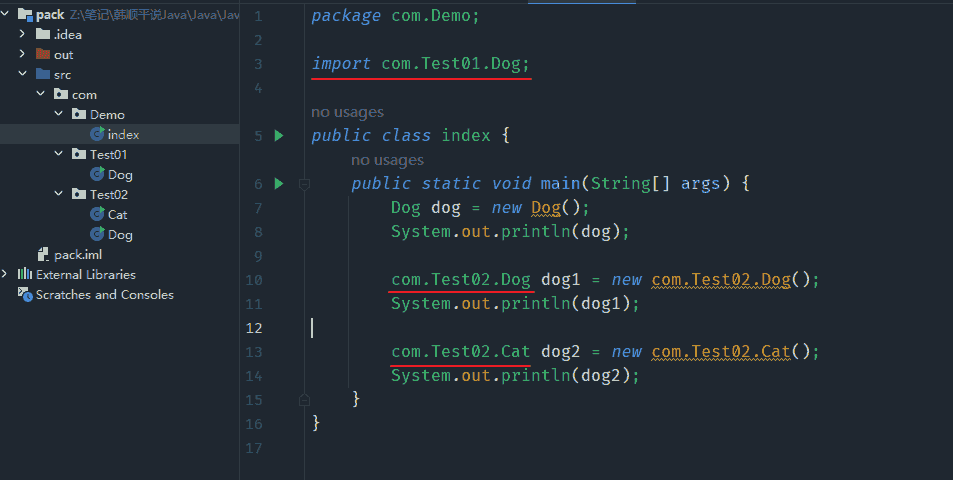Click the External Libraries icon

pyautogui.click(x=25, y=275)
